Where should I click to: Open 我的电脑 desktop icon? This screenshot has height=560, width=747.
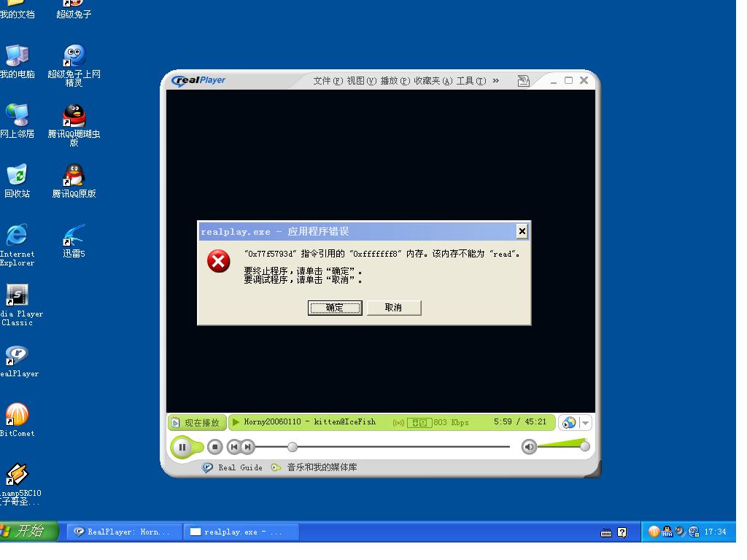(x=18, y=62)
